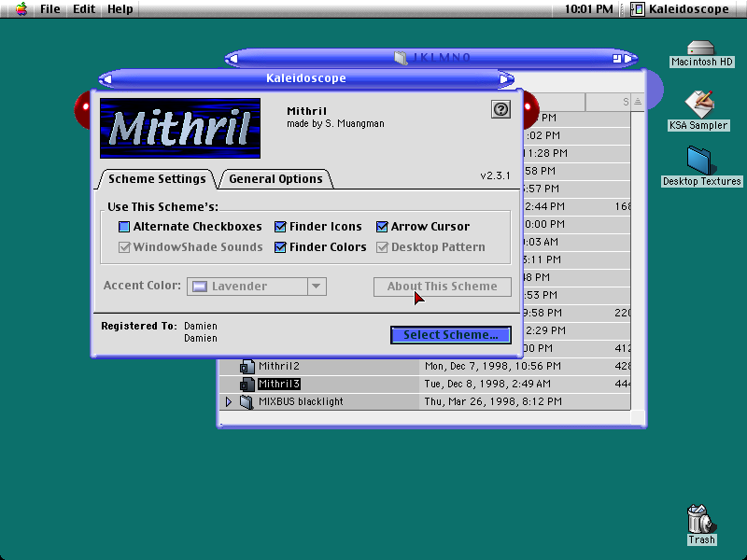Toggle the Finder Colors checkbox

point(280,247)
